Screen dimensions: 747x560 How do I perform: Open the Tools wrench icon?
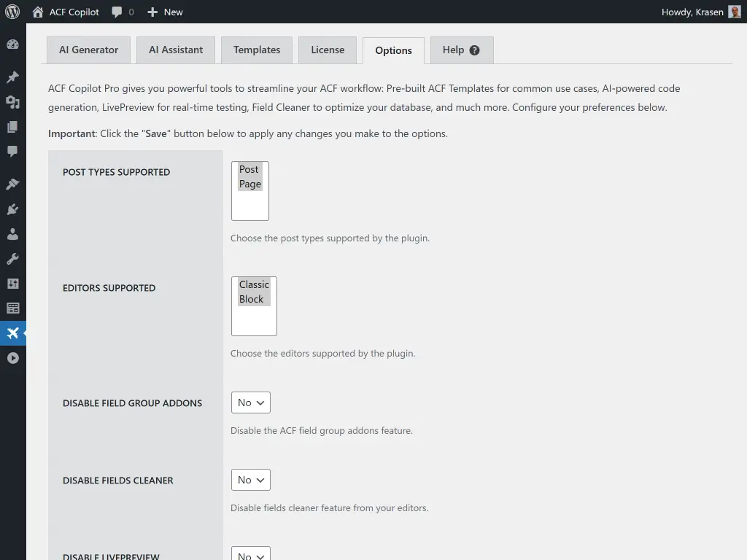pos(13,258)
